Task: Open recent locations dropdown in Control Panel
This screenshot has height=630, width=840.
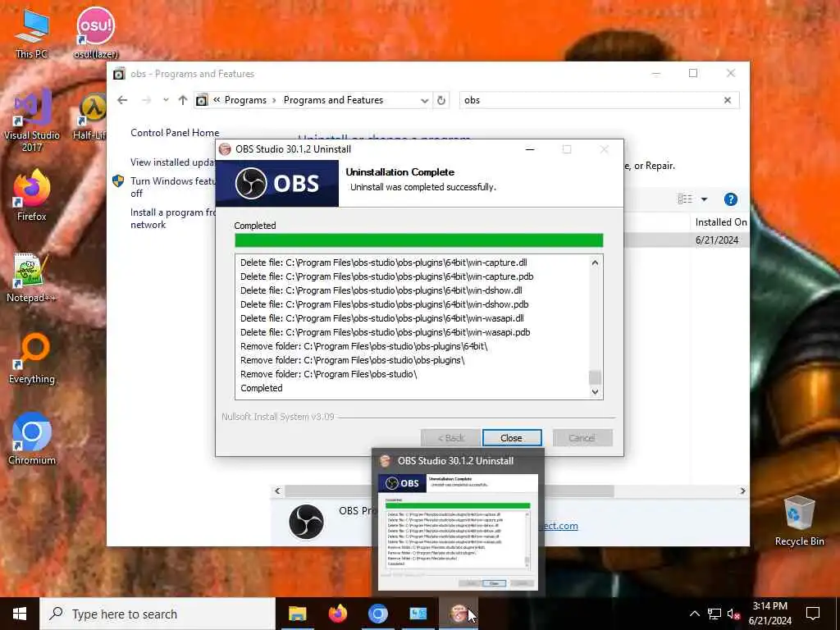Action: click(166, 100)
